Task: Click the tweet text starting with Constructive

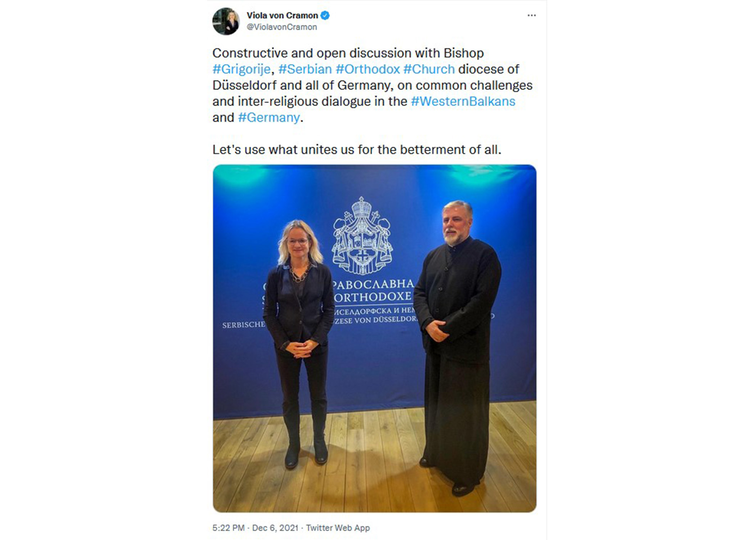Action: pyautogui.click(x=372, y=85)
